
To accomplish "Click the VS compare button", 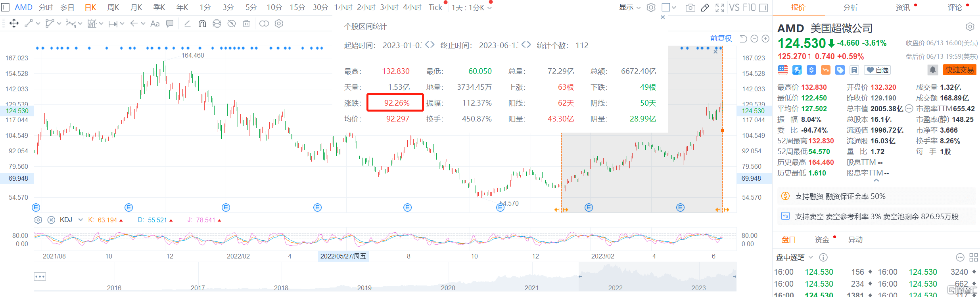I will click(735, 8).
